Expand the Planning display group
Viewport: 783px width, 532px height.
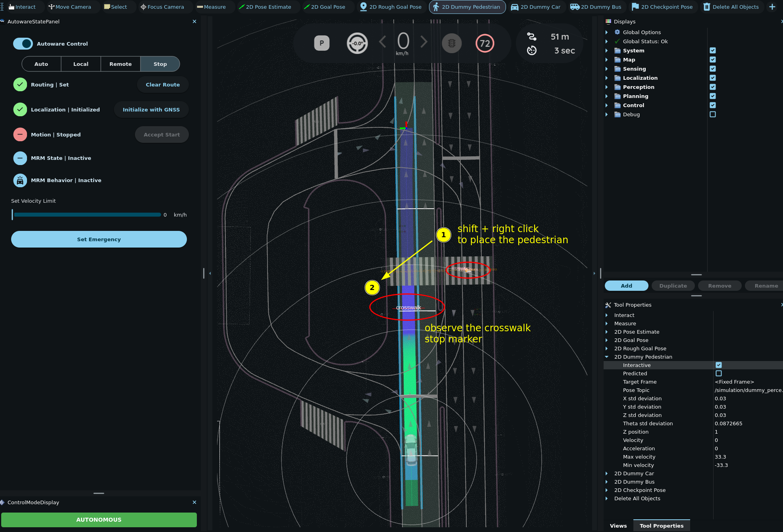pos(606,96)
